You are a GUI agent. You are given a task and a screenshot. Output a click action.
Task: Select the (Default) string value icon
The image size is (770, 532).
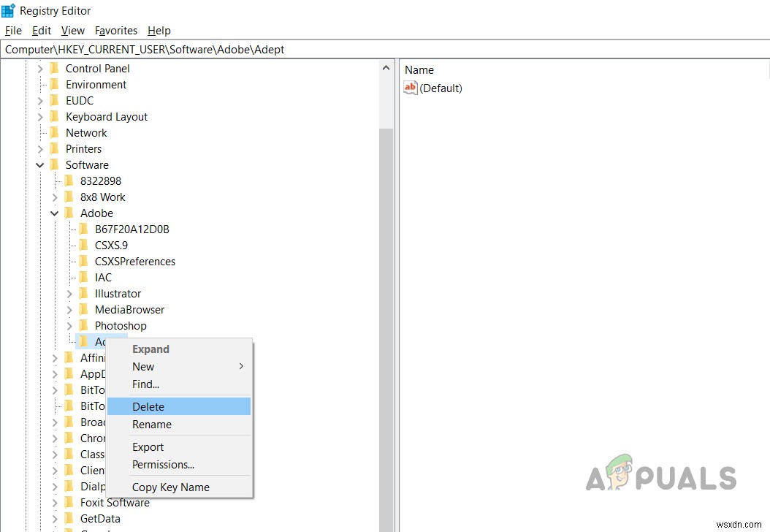click(410, 88)
